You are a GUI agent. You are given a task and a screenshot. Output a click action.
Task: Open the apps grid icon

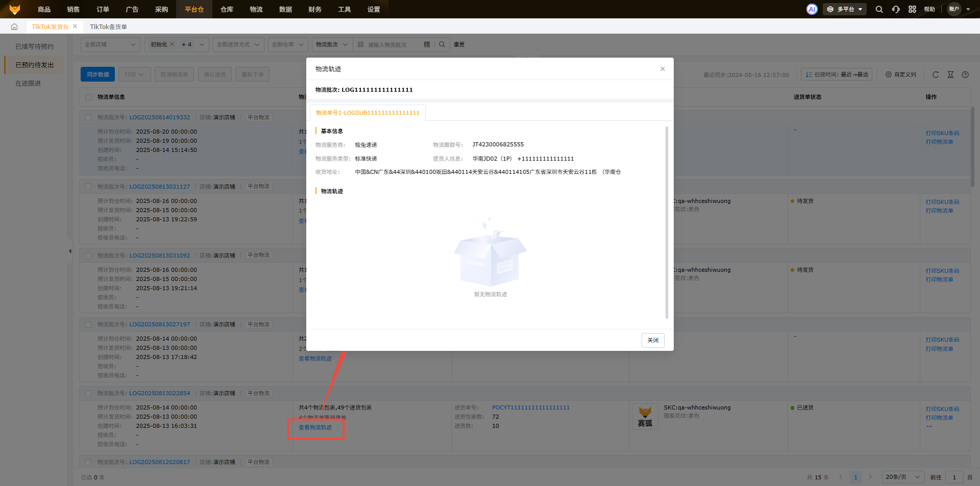(x=912, y=9)
